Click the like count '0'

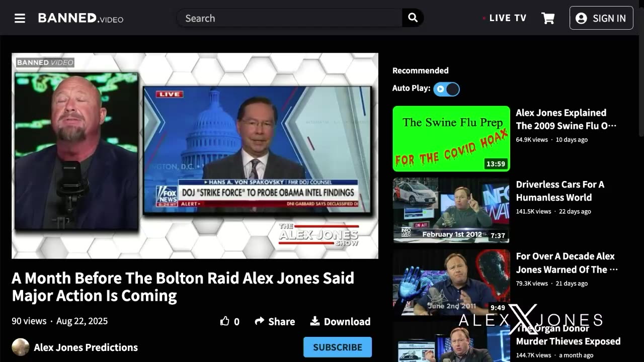tap(236, 322)
